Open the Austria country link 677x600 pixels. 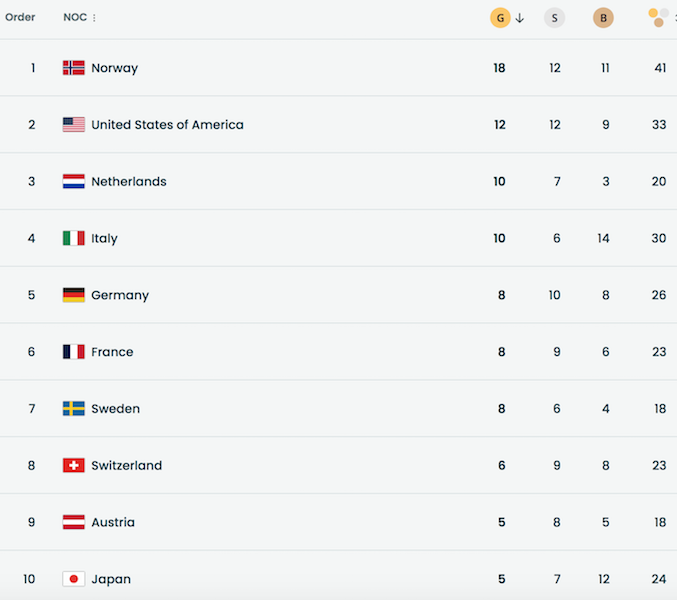coord(113,523)
